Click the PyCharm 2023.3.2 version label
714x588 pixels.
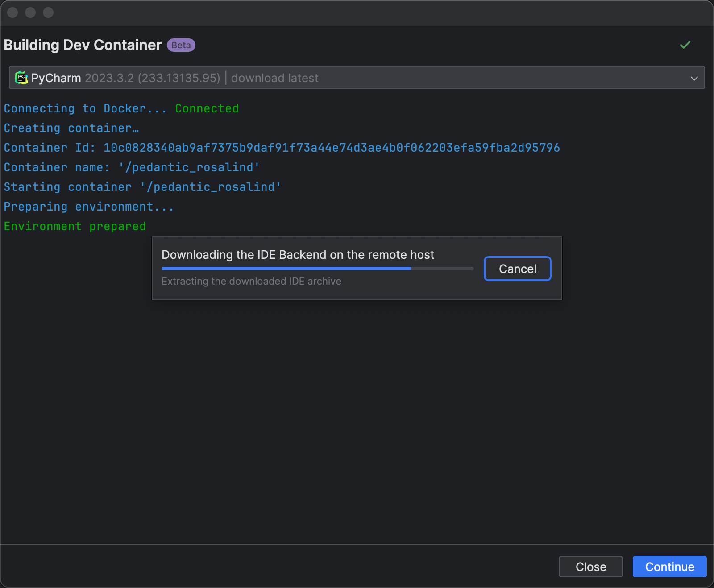pyautogui.click(x=153, y=78)
